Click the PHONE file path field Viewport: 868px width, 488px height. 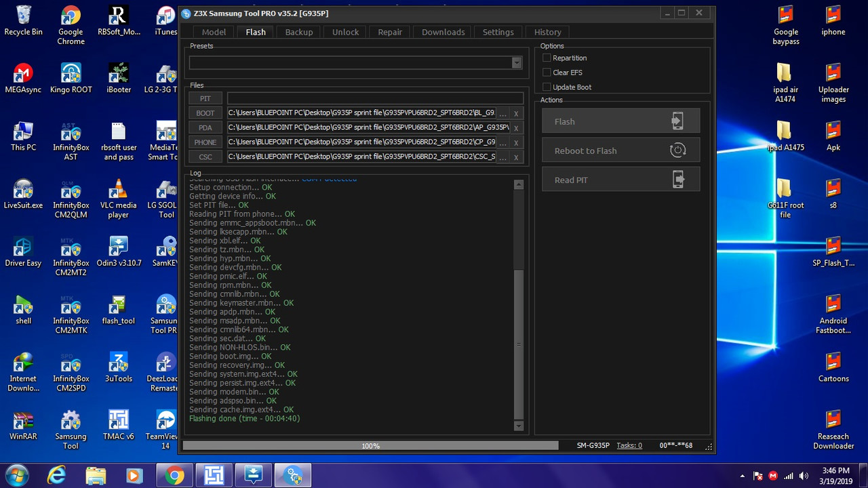pyautogui.click(x=361, y=142)
